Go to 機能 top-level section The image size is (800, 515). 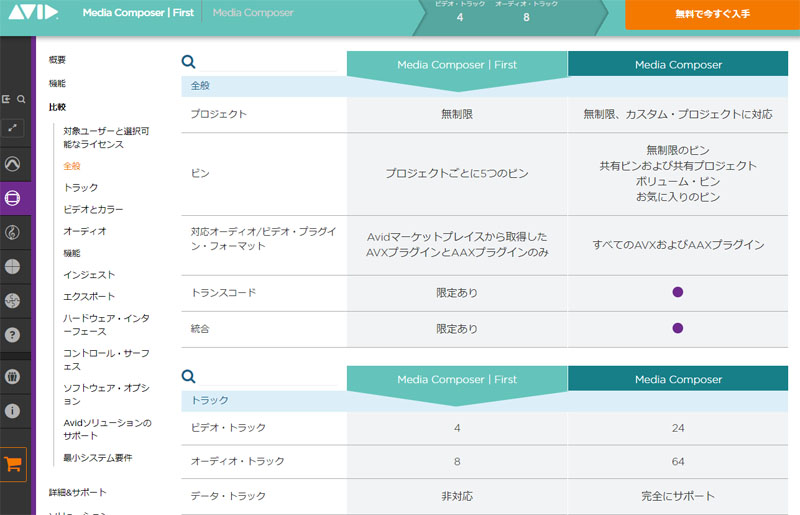tap(57, 83)
